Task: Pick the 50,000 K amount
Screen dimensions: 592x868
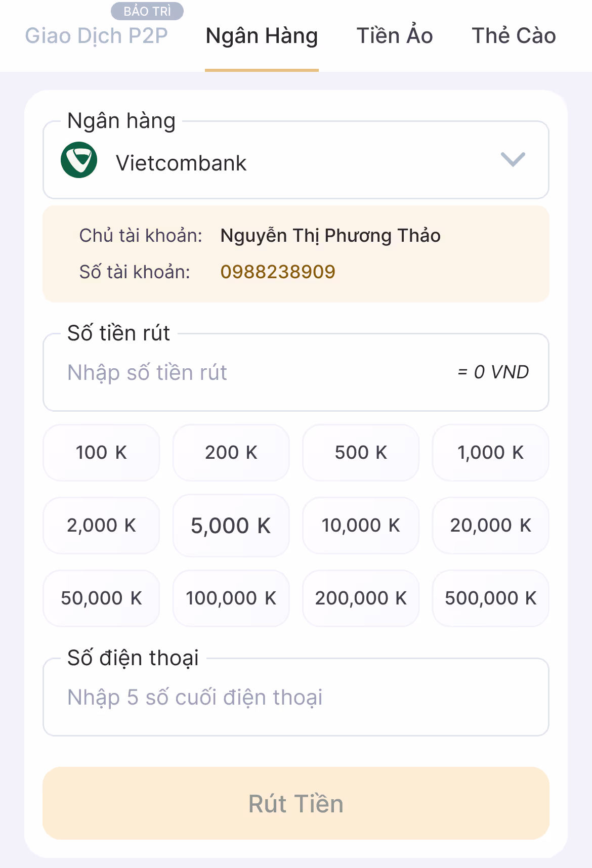Action: (x=101, y=598)
